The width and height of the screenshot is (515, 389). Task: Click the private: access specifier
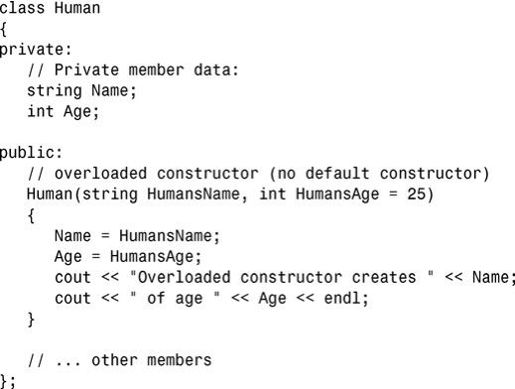pos(35,50)
